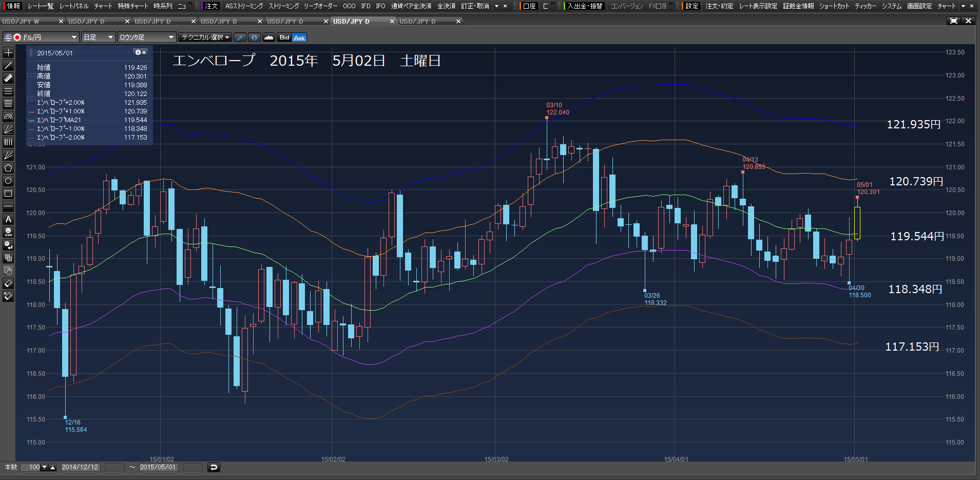Click the レート表示設定 item
Viewport: 980px width, 480px height.
click(758, 6)
